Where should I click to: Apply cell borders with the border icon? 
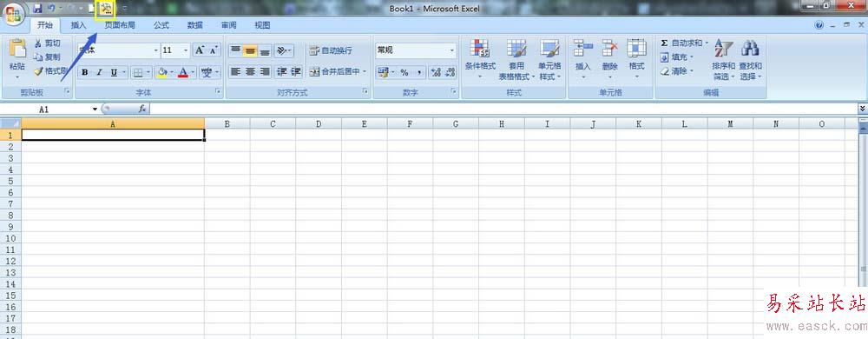pos(138,72)
